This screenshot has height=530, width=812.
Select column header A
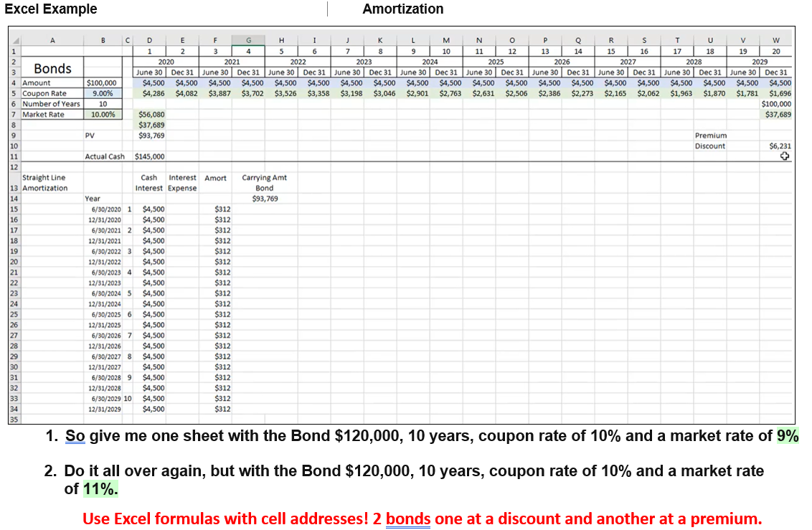(52, 40)
